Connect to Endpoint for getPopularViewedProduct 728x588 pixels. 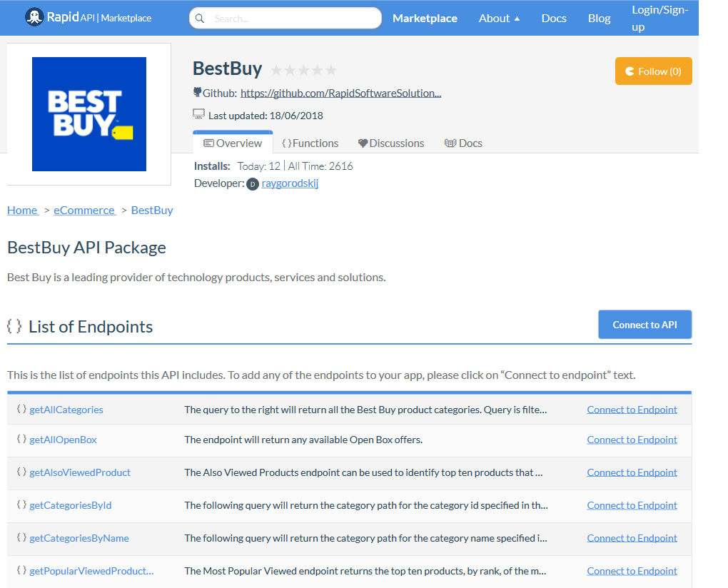pos(632,571)
